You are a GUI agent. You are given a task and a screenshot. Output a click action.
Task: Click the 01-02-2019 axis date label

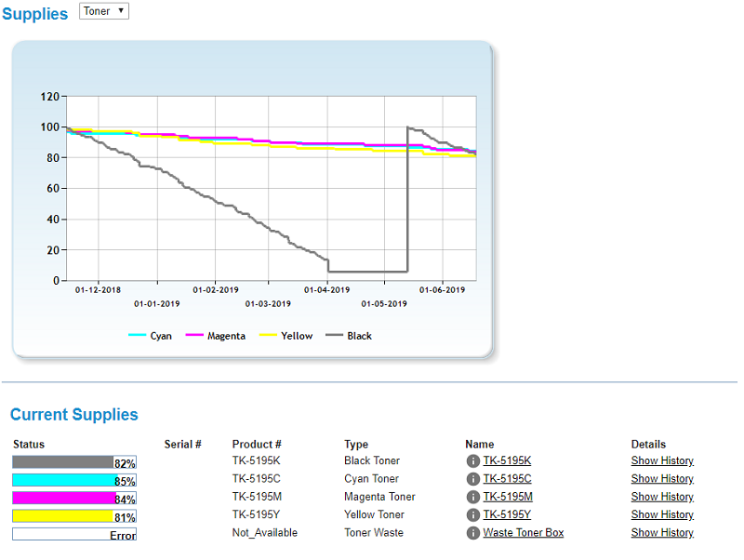216,290
